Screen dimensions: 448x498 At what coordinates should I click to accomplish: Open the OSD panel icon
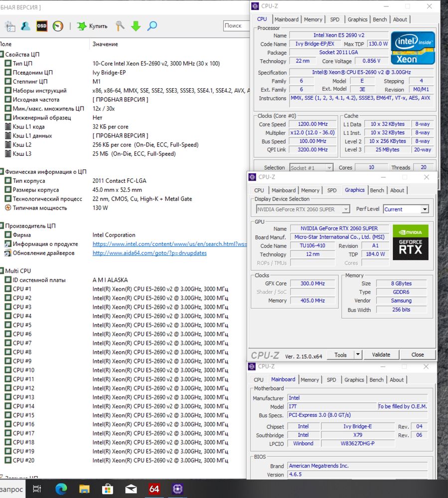point(42,26)
